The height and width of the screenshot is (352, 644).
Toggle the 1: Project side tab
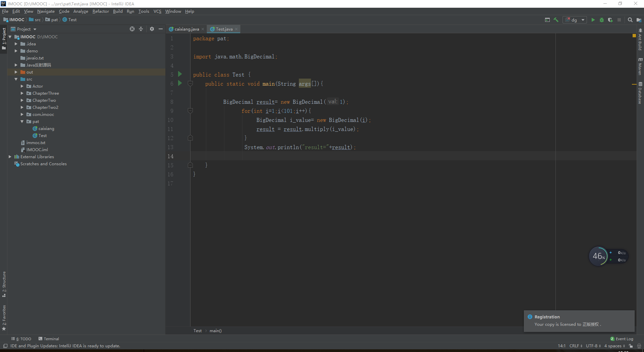coord(4,39)
